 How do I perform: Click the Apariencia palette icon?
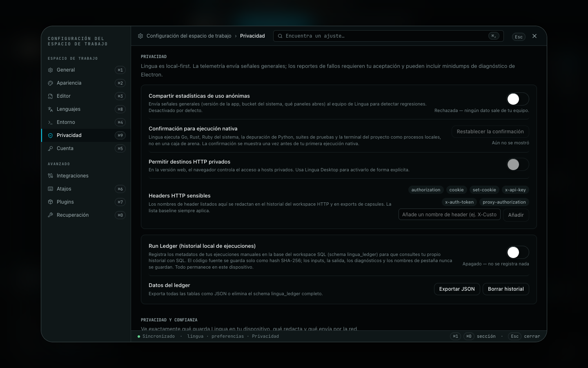coord(50,83)
